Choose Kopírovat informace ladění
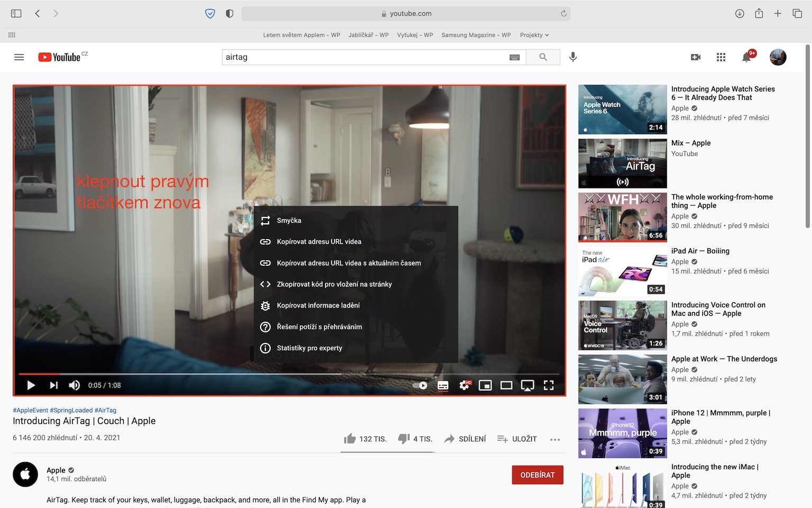Screen dimensions: 812x508 pyautogui.click(x=356, y=305)
